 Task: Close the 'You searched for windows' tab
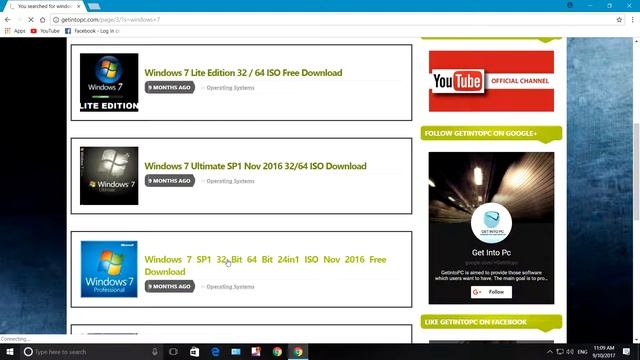pos(79,7)
